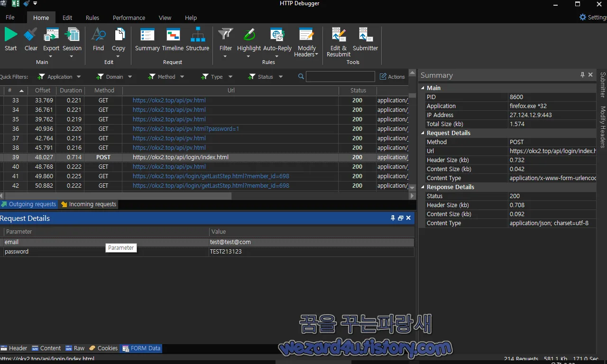
Task: Click the request list horizontal scrollbar
Action: [x=118, y=196]
